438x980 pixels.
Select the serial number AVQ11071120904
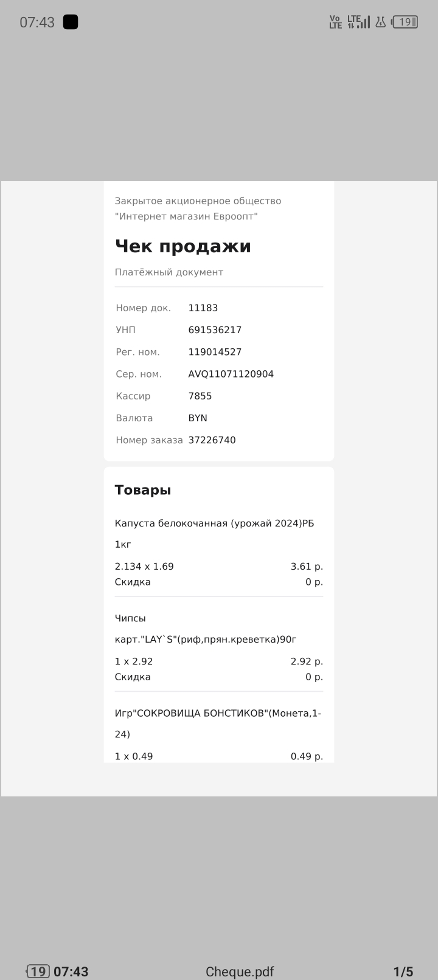[x=231, y=374]
